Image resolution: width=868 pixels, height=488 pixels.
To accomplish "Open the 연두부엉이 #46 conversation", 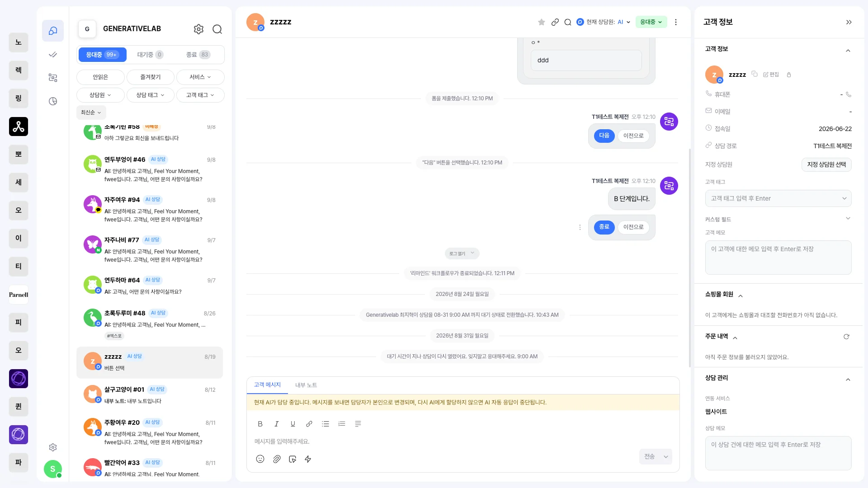I will point(150,169).
